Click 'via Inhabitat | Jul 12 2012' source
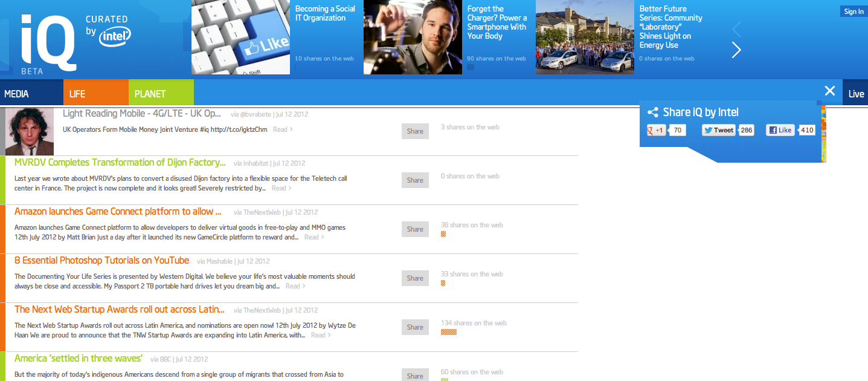This screenshot has height=381, width=868. tap(269, 163)
